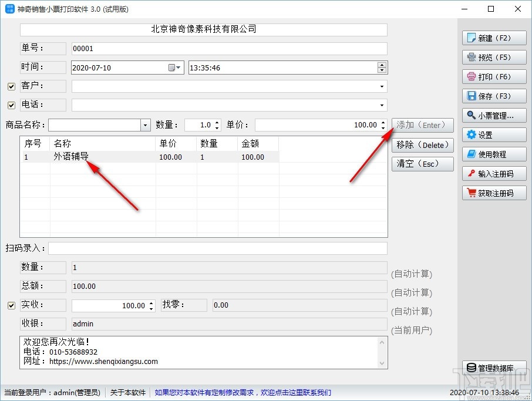Maximize the application window

pyautogui.click(x=491, y=9)
